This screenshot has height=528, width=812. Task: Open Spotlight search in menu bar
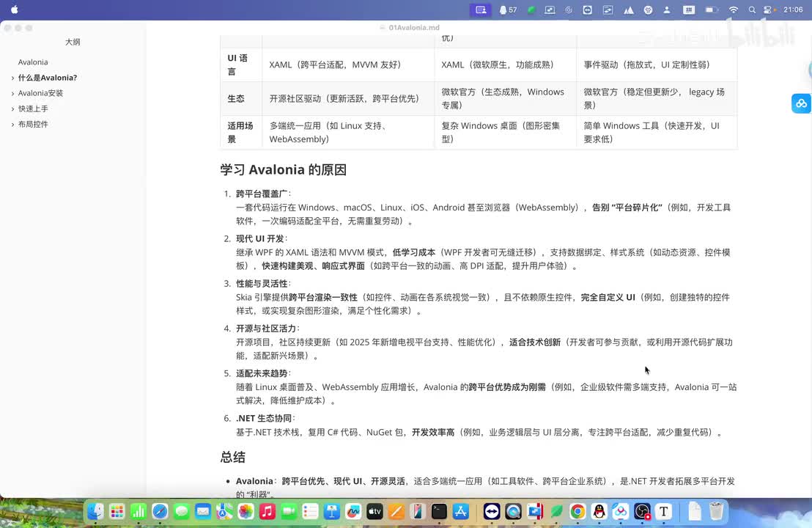[x=752, y=10]
